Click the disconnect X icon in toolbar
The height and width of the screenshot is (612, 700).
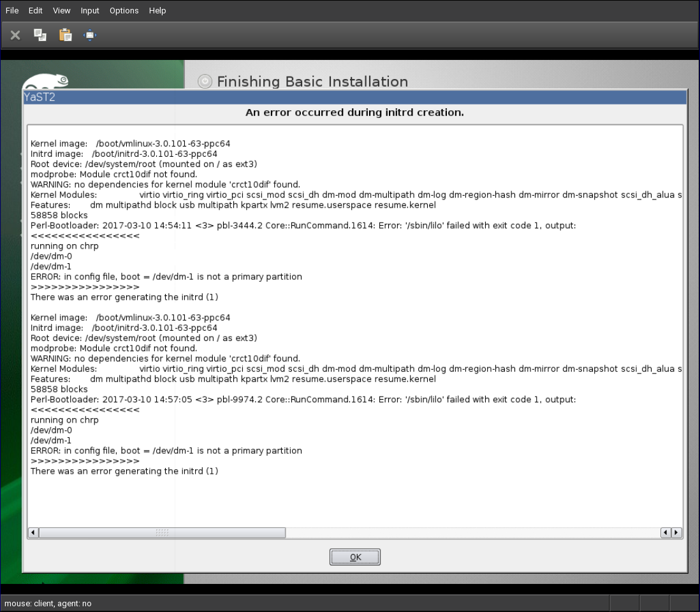15,35
